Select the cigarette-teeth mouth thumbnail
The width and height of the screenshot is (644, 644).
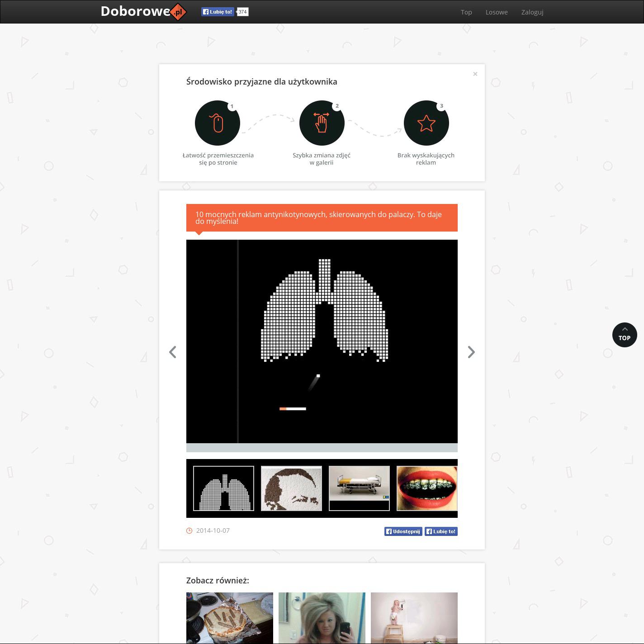(x=426, y=488)
